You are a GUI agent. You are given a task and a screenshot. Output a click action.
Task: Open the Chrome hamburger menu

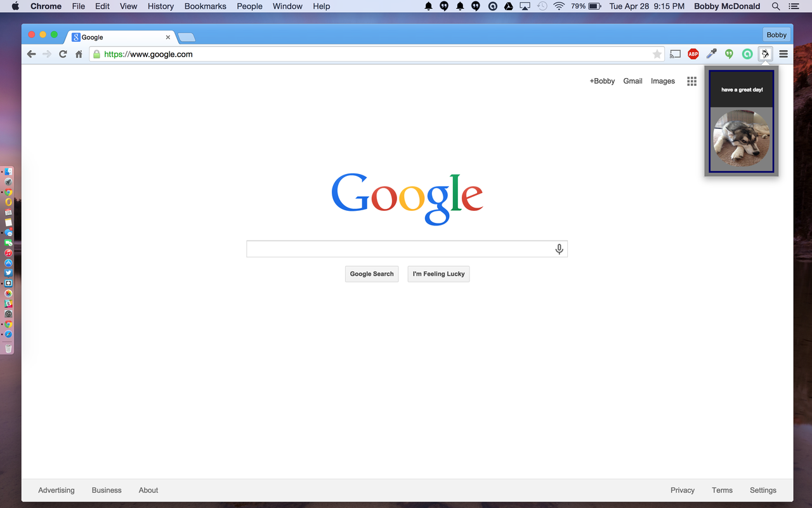[x=783, y=54]
